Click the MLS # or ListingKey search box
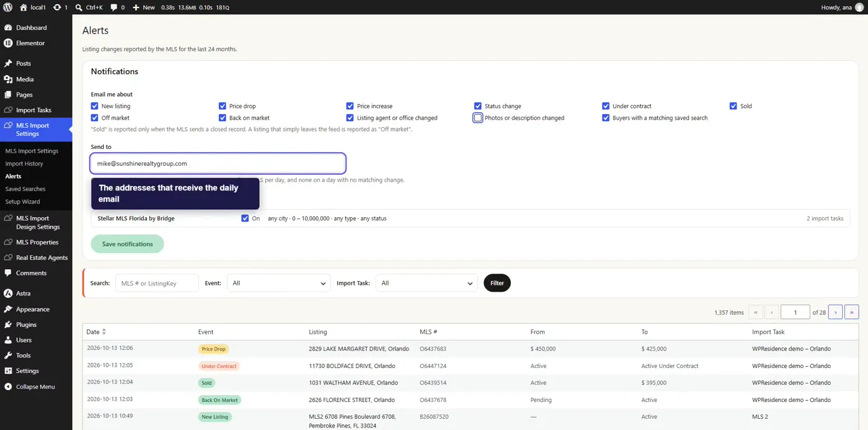This screenshot has height=430, width=868. tap(157, 283)
